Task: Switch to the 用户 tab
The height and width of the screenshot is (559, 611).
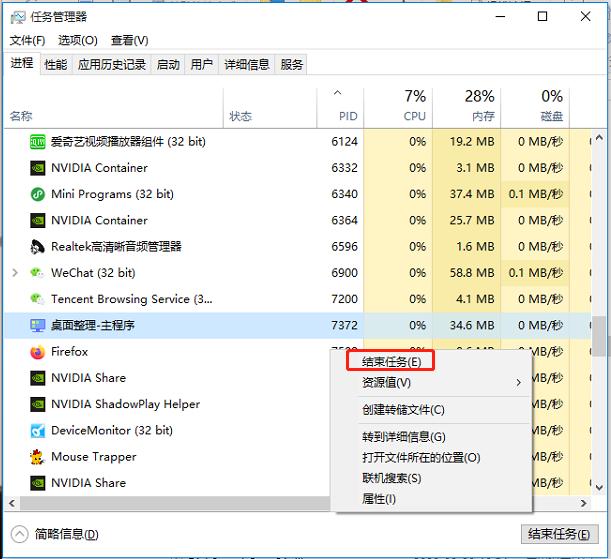Action: (x=201, y=64)
